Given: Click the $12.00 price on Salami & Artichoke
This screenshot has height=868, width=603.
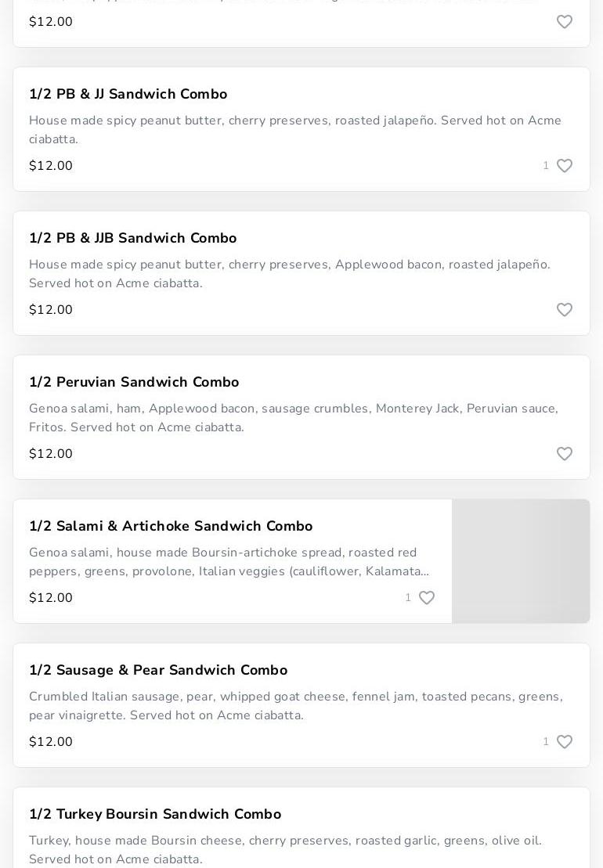Looking at the screenshot, I should [x=51, y=598].
